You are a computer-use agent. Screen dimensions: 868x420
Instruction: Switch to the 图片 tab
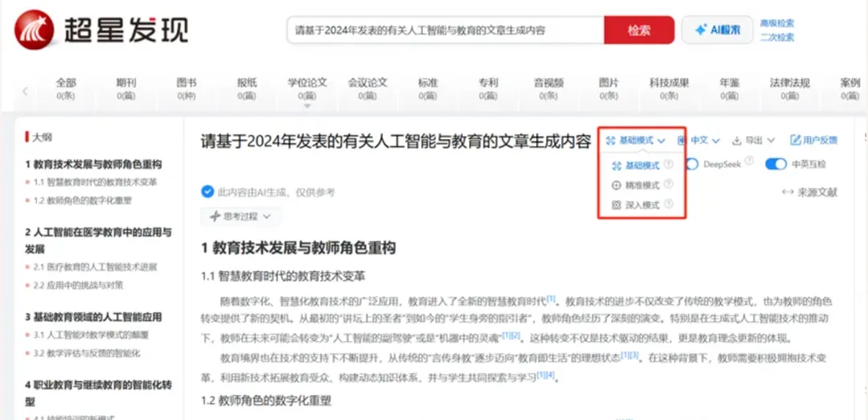coord(609,89)
